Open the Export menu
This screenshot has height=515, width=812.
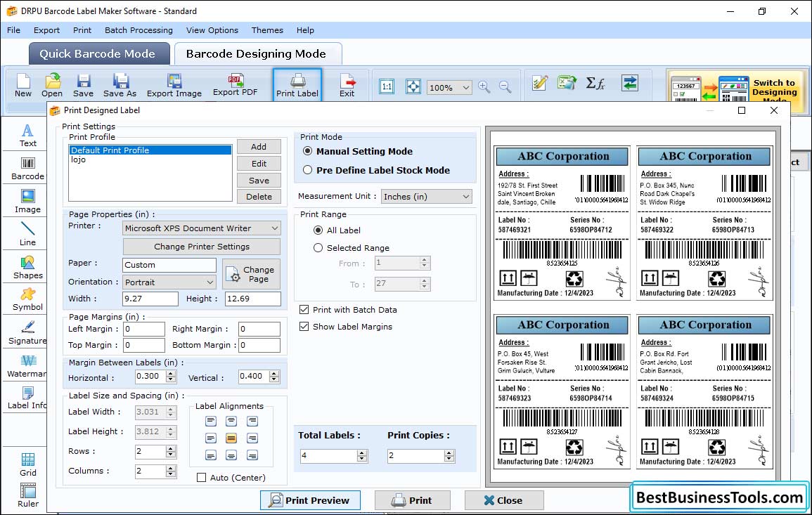pyautogui.click(x=46, y=30)
